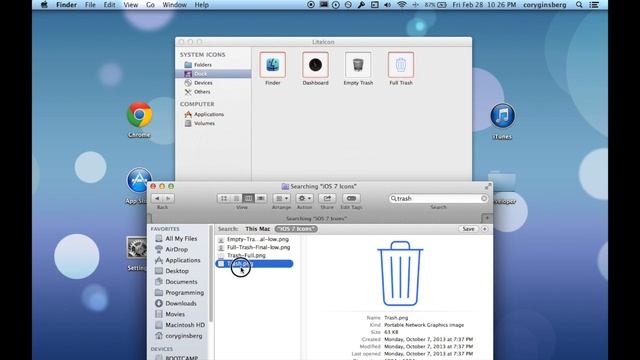640x360 pixels.
Task: Add a new Finder tab
Action: 487,218
